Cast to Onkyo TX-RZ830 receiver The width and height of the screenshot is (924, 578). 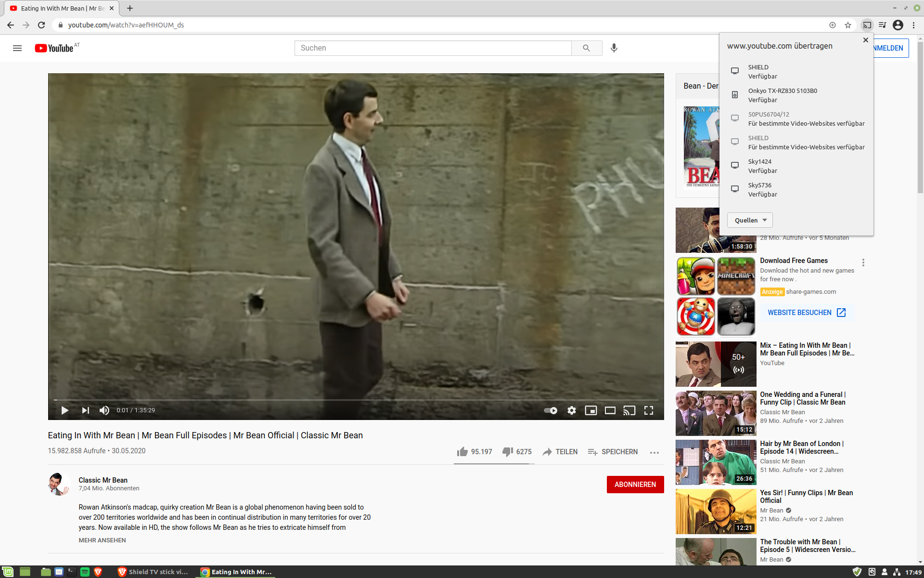pyautogui.click(x=796, y=95)
